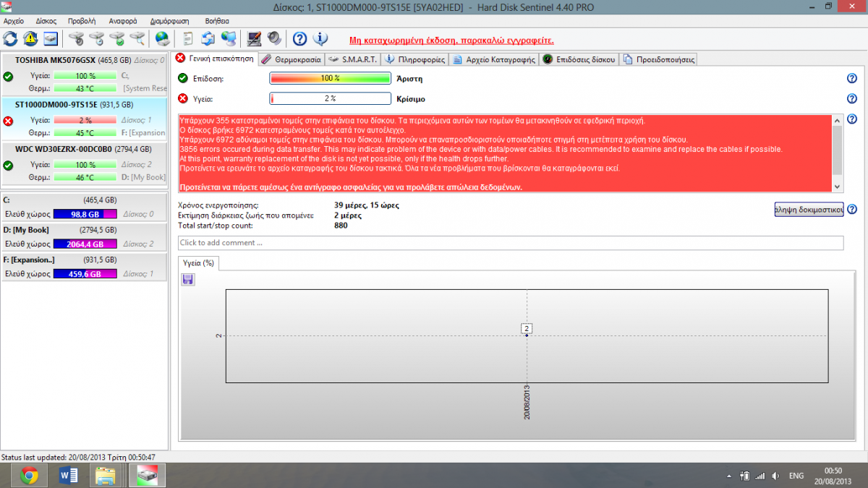Click help icon beside the test button
Screen dimensions: 868x488
coord(851,210)
